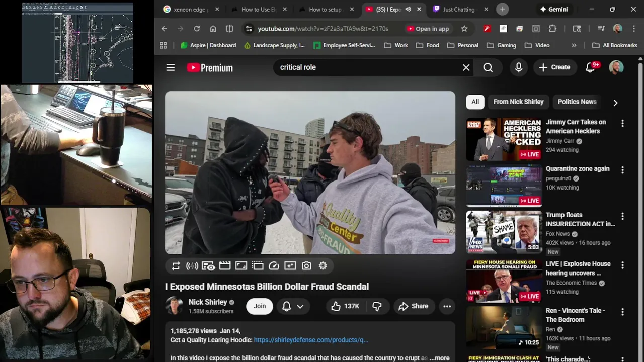This screenshot has height=362, width=644.
Task: Open the apps grid in the bookmarks bar
Action: pyautogui.click(x=163, y=45)
